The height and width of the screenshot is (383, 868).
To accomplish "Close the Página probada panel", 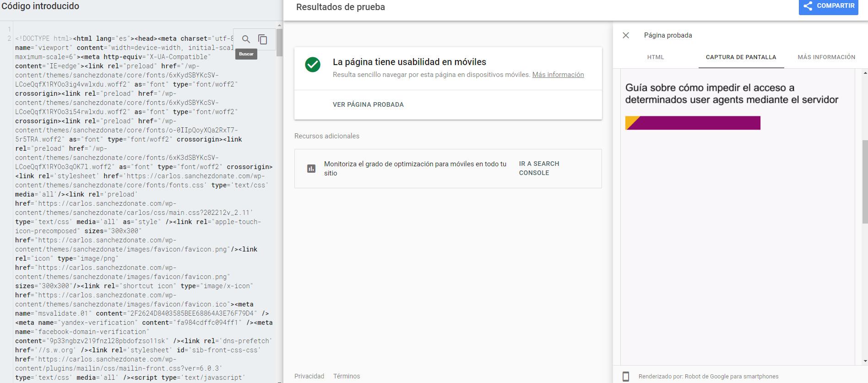I will pyautogui.click(x=626, y=35).
